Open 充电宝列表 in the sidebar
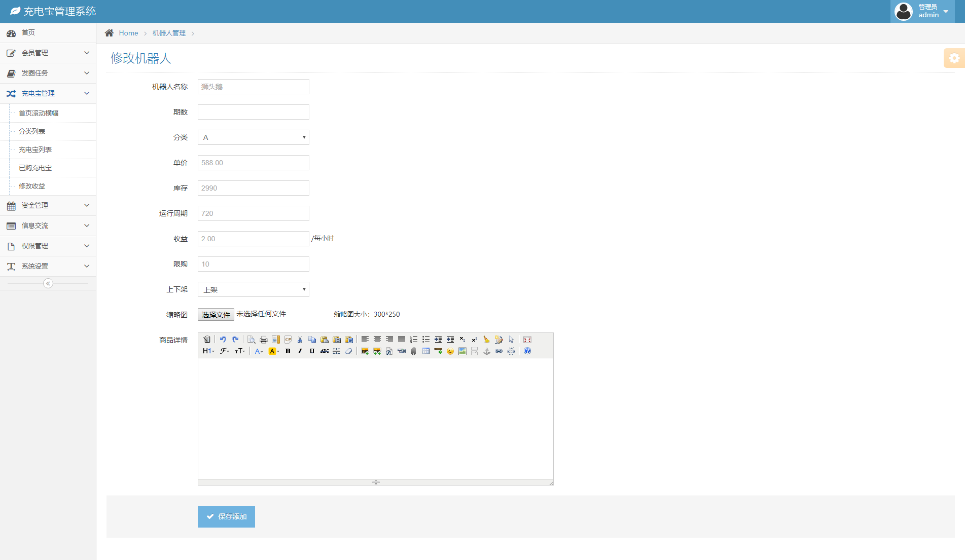The image size is (965, 560). click(x=35, y=150)
